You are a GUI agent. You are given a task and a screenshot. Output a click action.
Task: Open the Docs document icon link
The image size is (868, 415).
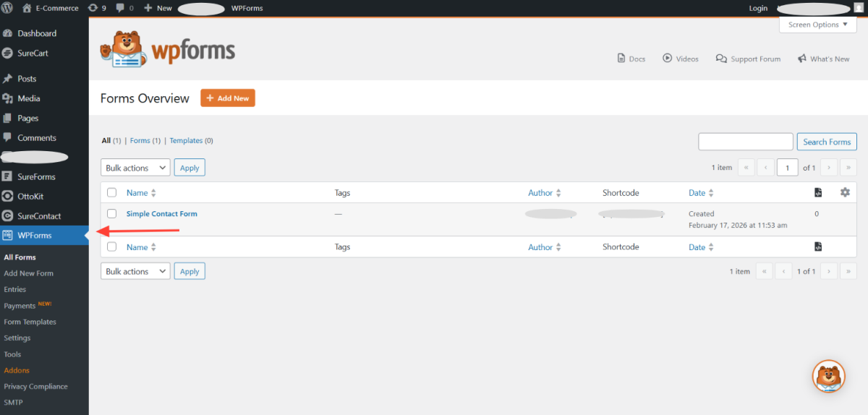pyautogui.click(x=621, y=59)
